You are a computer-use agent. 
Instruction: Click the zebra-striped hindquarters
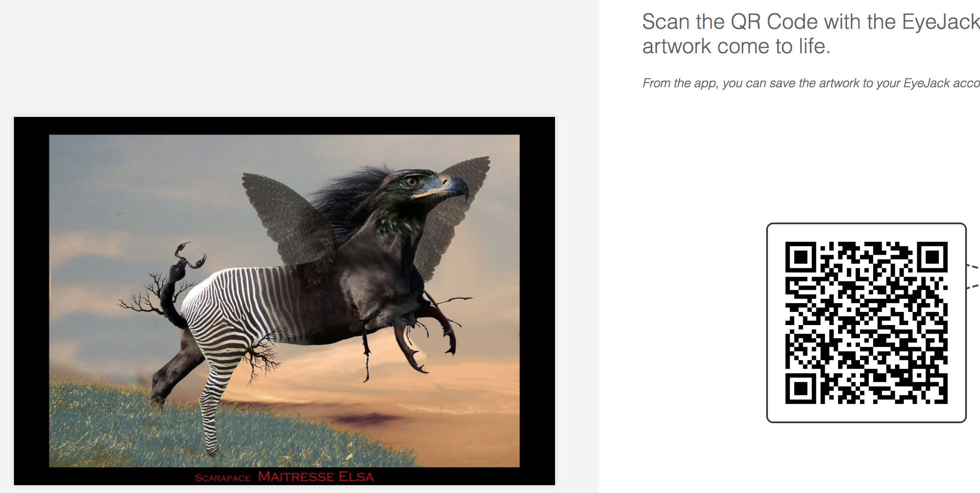(236, 314)
